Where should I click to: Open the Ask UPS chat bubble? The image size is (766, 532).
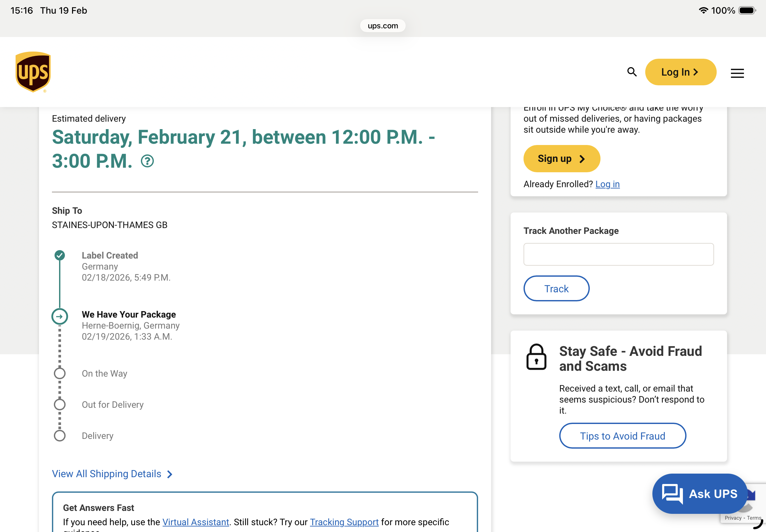700,494
